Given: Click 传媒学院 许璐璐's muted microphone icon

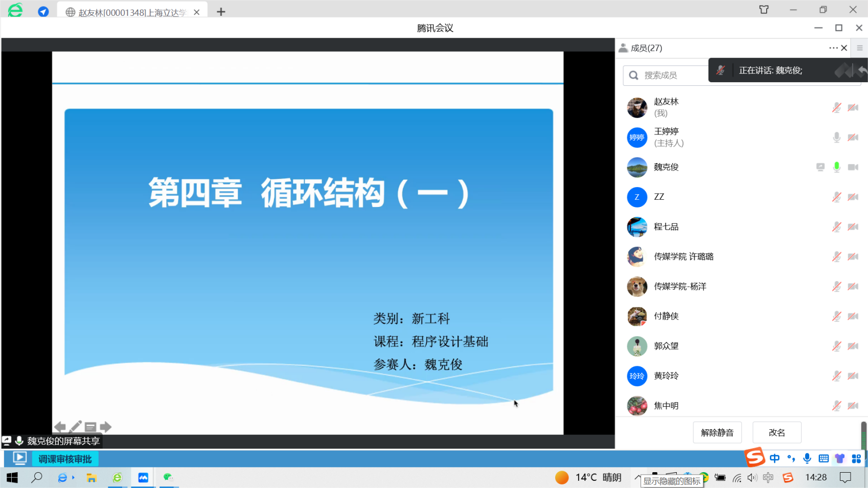Looking at the screenshot, I should (x=837, y=257).
